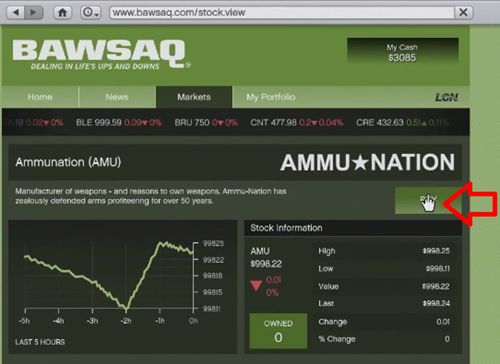Screen dimensions: 500x364
Task: Open the history clock dropdown
Action: [x=91, y=13]
